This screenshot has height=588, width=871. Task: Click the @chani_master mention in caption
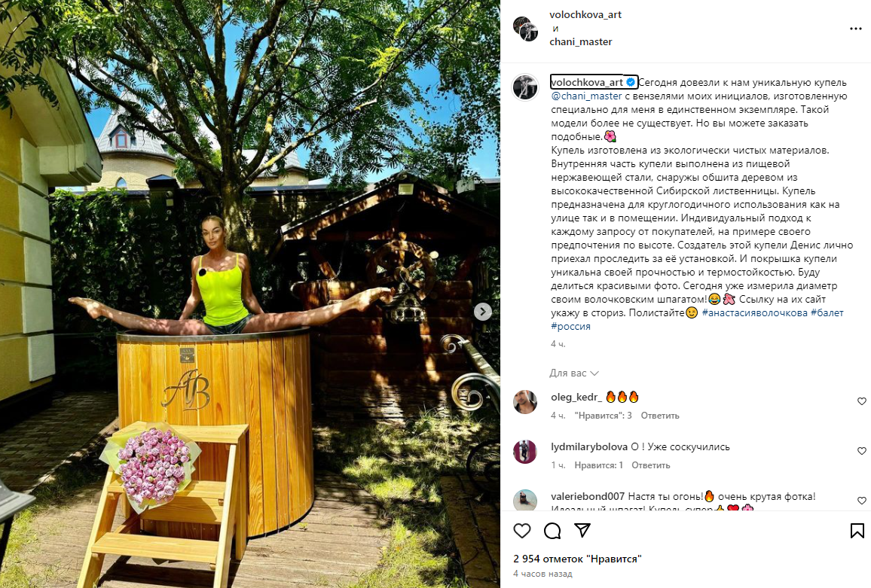(x=586, y=96)
